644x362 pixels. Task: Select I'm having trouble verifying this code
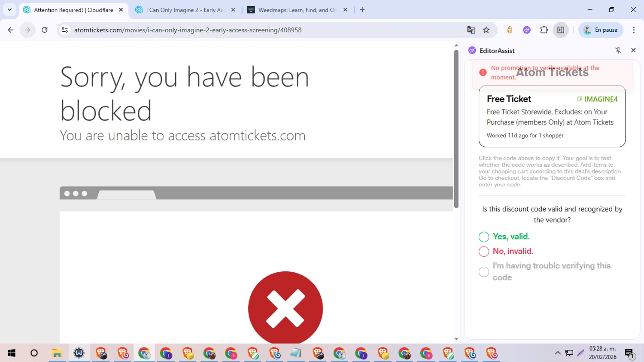484,272
